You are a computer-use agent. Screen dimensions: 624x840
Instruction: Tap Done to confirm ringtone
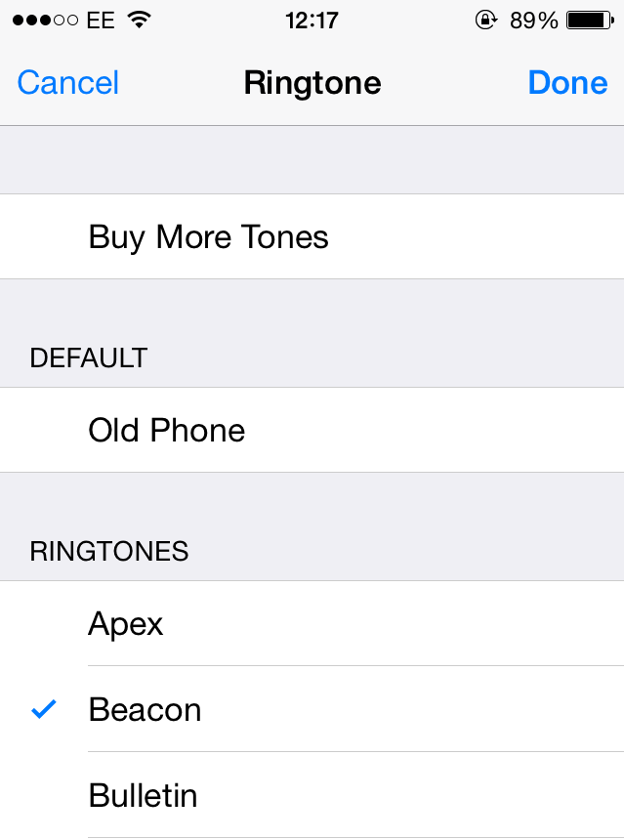(x=567, y=82)
